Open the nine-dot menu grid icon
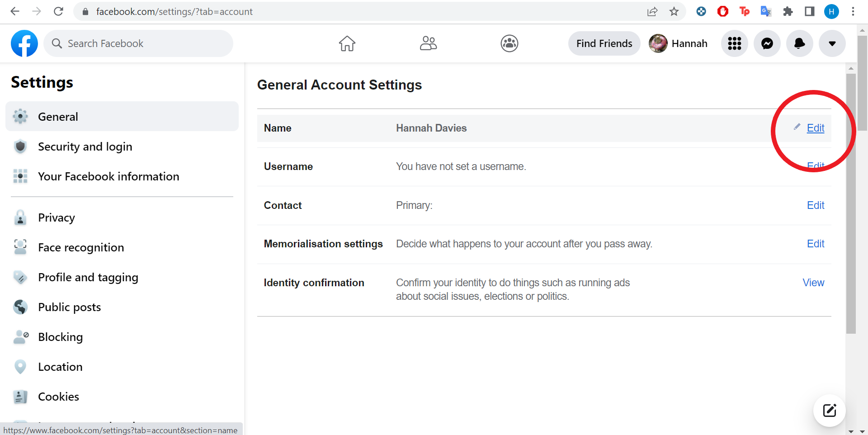The height and width of the screenshot is (435, 868). click(x=735, y=43)
